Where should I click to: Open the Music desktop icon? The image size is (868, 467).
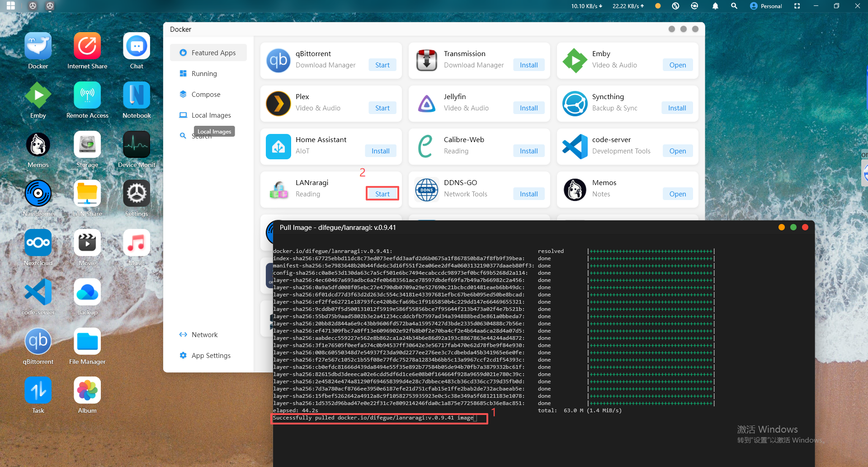click(x=137, y=243)
